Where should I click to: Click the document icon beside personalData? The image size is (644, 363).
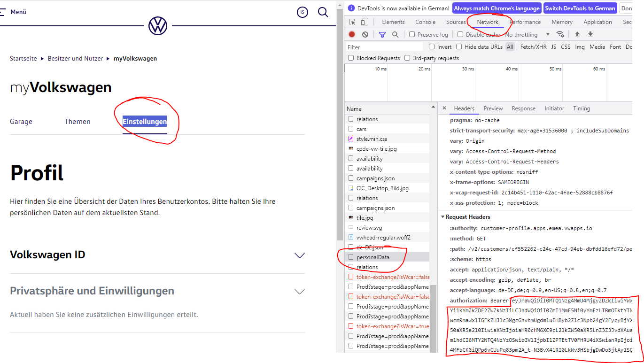tap(351, 257)
